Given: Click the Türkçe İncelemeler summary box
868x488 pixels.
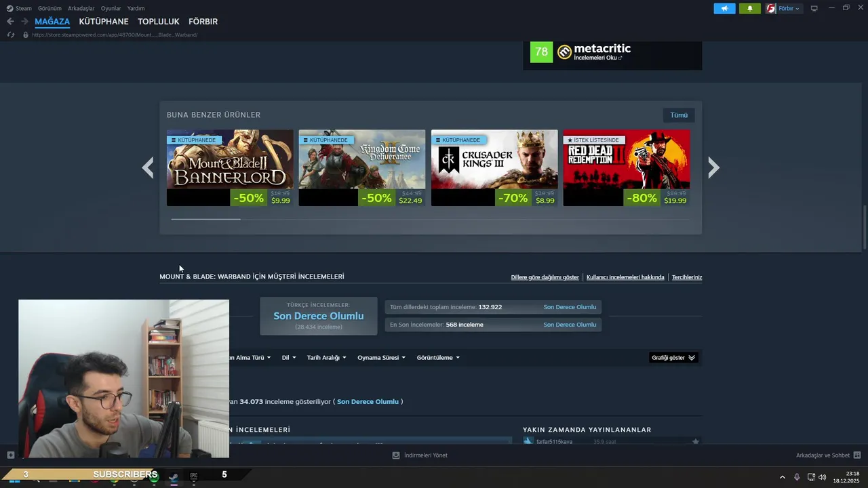Looking at the screenshot, I should [319, 316].
